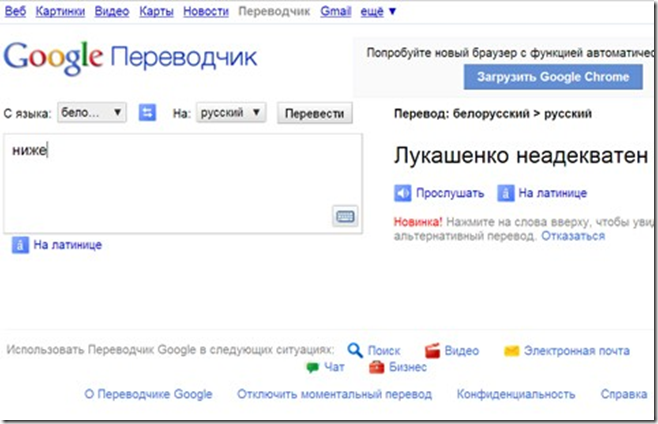Screen dimensions: 658x424
Task: Click the green Chat bubble icon
Action: pos(312,367)
